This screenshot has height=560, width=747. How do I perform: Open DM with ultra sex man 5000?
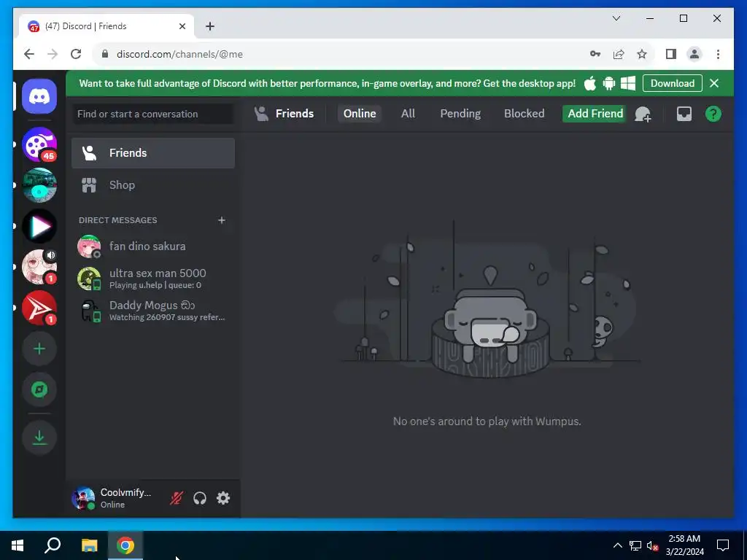coord(153,279)
